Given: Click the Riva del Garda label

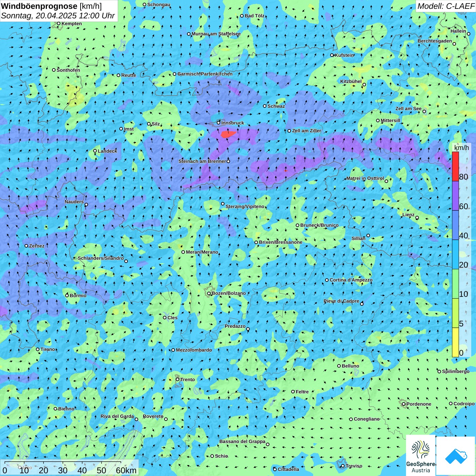Looking at the screenshot, I should click(117, 416).
